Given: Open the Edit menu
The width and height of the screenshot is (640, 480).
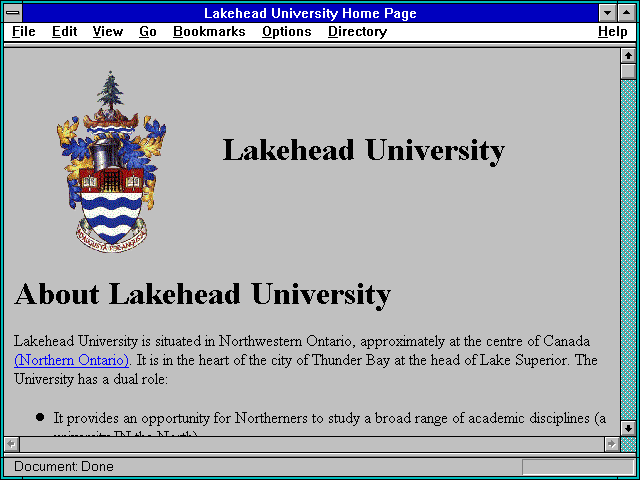Looking at the screenshot, I should pos(64,32).
